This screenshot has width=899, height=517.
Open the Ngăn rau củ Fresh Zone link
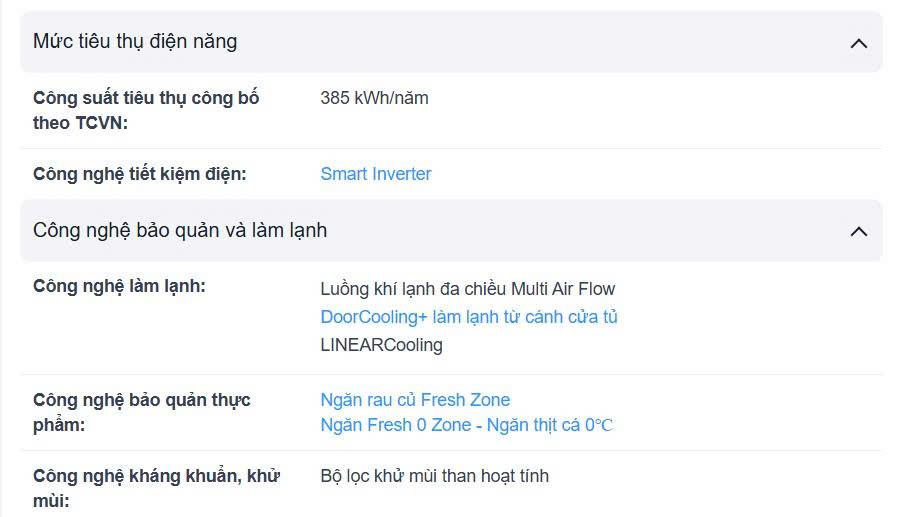(x=415, y=400)
